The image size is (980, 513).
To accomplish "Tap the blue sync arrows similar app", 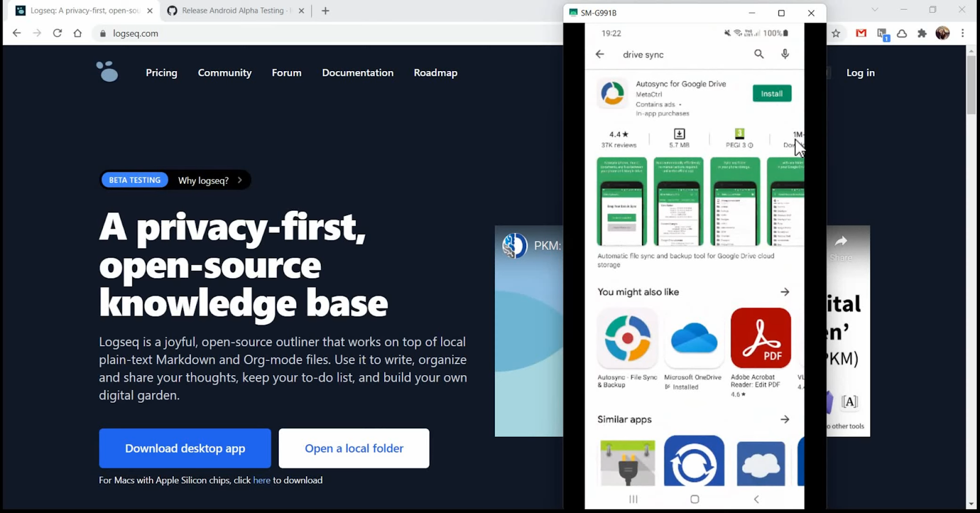I will point(694,462).
